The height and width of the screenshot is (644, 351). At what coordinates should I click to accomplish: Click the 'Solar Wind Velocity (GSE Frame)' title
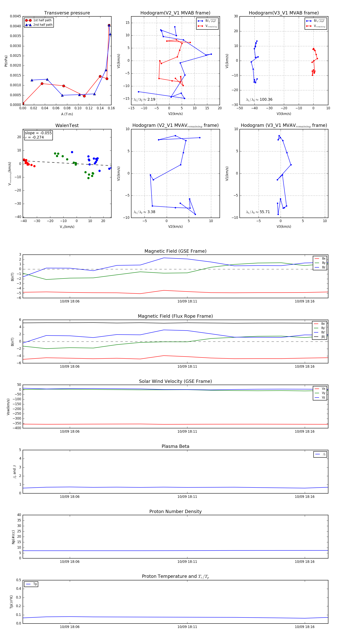[x=175, y=381]
